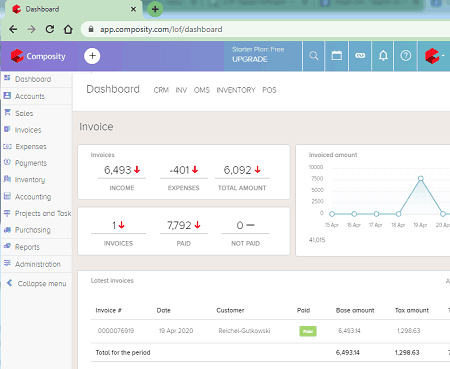Switch to the INV dashboard tab
The height and width of the screenshot is (369, 450).
click(181, 90)
